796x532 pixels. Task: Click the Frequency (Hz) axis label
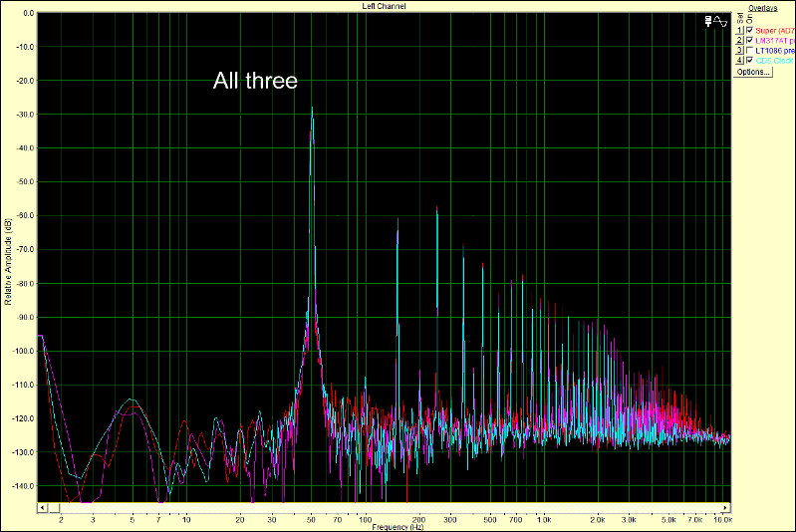(398, 527)
